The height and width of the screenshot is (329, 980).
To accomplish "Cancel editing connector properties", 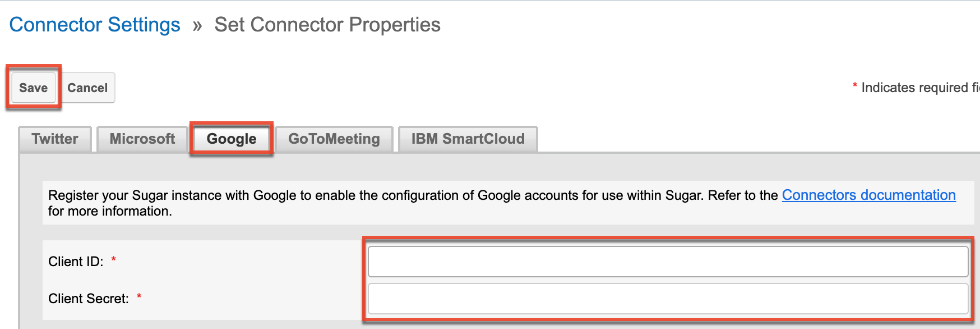I will point(87,88).
